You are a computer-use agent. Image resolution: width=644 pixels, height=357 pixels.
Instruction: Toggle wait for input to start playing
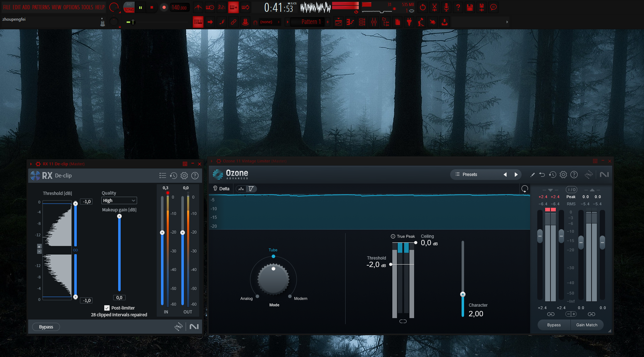210,7
